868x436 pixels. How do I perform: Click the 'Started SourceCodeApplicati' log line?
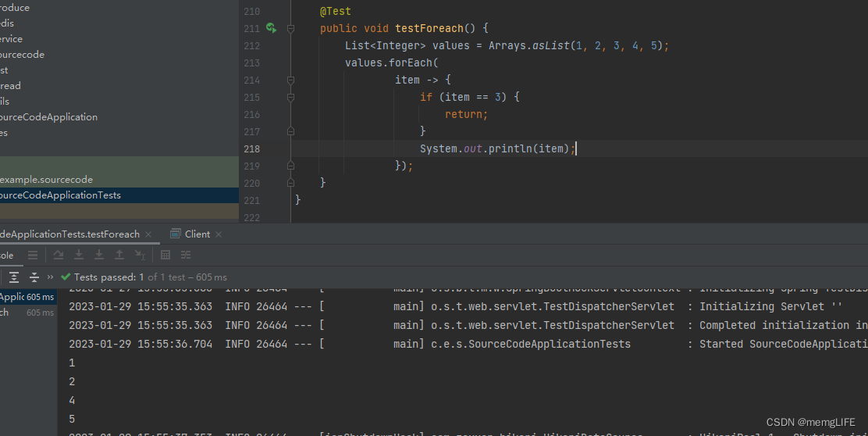[x=783, y=344]
